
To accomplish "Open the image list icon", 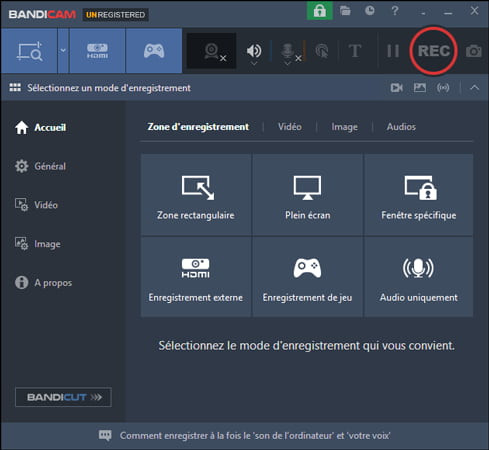I will pos(420,88).
